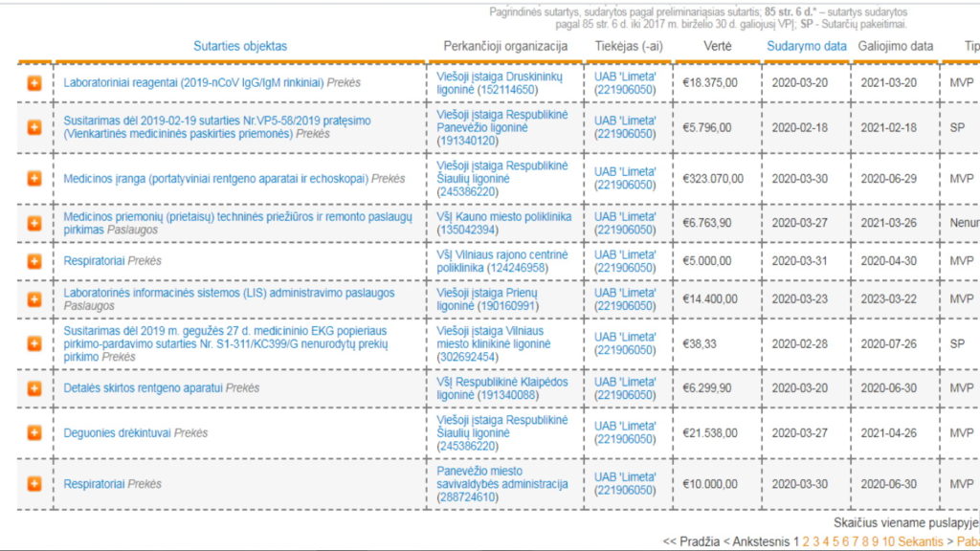Click plus icon beside Susitarimas dėl 2019-02-19 sutarties
This screenshot has height=551, width=980.
(x=33, y=127)
